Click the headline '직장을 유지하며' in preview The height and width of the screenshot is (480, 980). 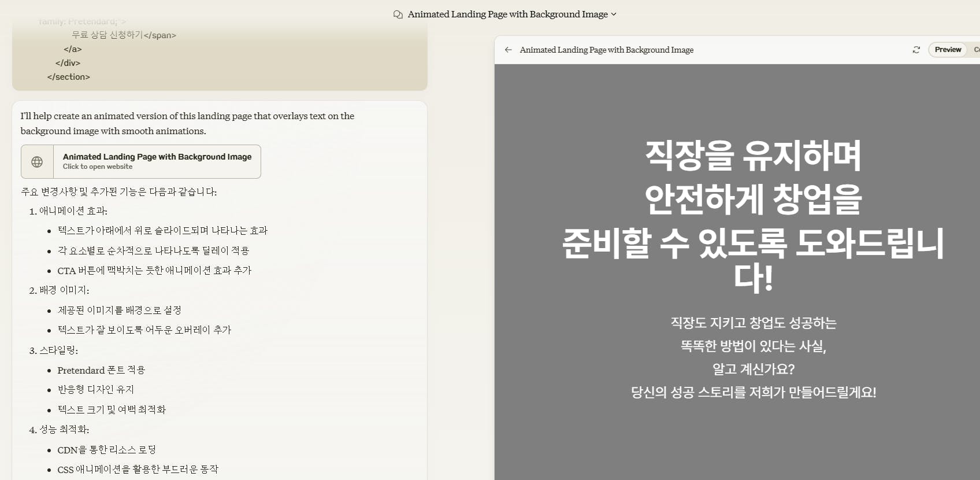(753, 156)
